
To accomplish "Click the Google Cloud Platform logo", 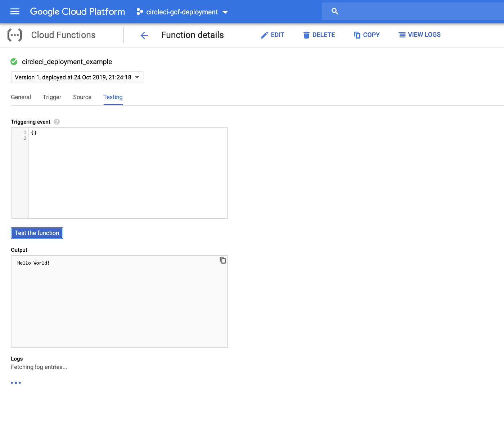I will pyautogui.click(x=77, y=12).
